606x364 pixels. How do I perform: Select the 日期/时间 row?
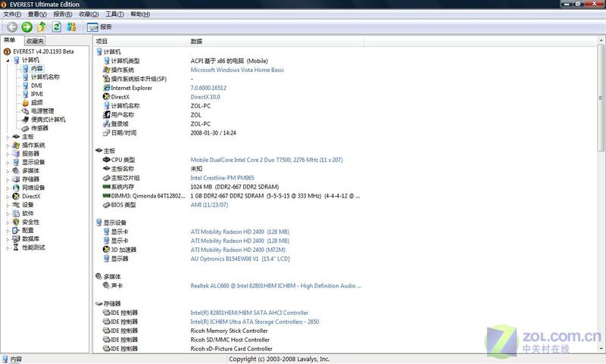pyautogui.click(x=230, y=132)
